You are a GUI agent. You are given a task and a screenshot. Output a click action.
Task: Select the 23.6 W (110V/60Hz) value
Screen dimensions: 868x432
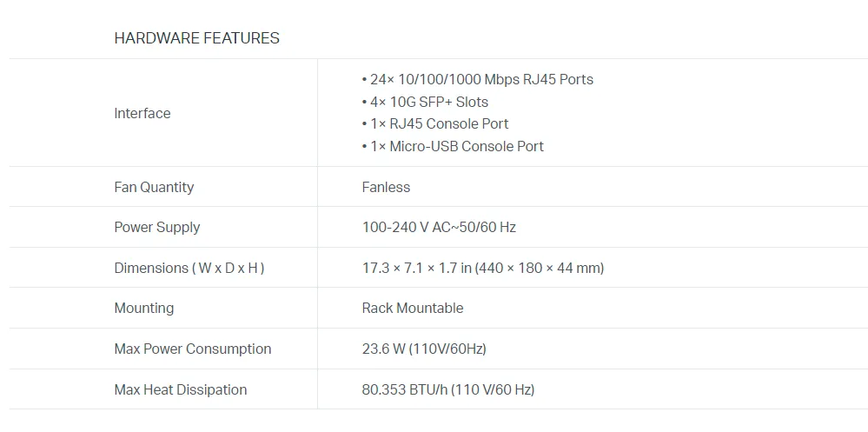pos(424,349)
